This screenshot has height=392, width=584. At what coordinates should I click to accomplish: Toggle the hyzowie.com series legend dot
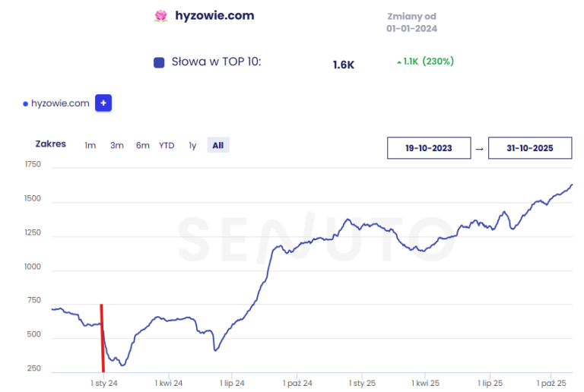tap(25, 104)
